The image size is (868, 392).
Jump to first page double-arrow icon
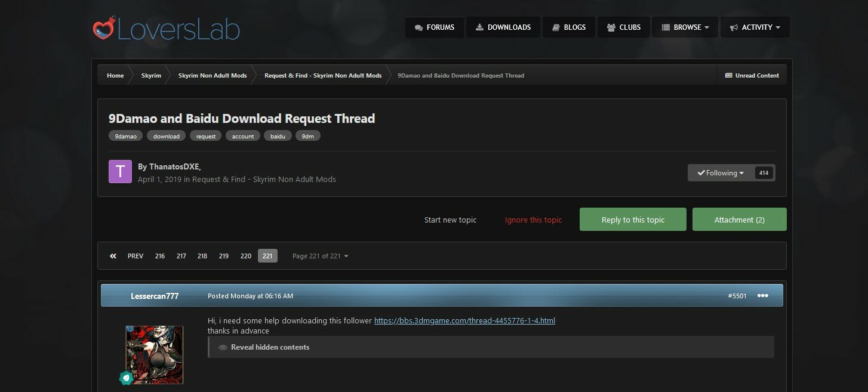(113, 256)
